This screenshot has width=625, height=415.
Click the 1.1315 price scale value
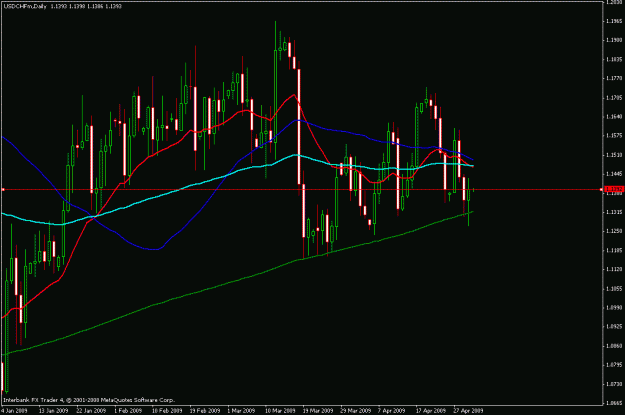614,212
